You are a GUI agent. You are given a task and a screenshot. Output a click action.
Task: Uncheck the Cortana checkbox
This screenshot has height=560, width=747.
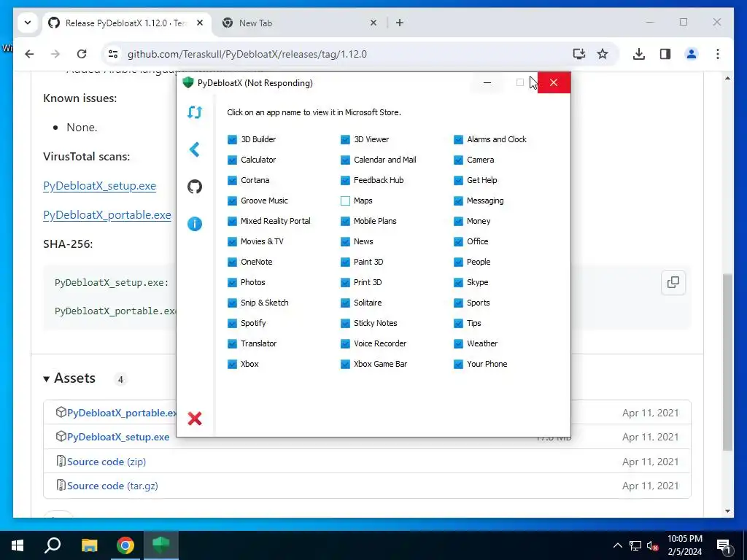[232, 181]
